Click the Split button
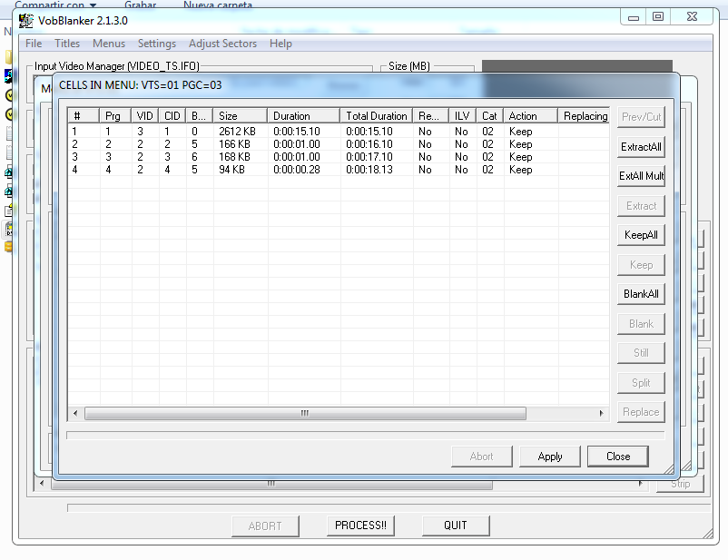This screenshot has height=560, width=728. 641,383
